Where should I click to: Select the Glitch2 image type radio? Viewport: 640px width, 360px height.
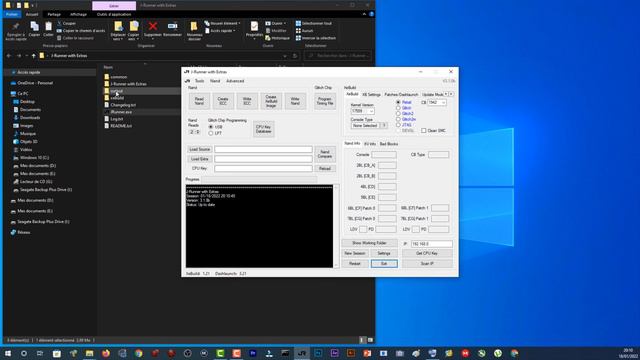point(398,113)
